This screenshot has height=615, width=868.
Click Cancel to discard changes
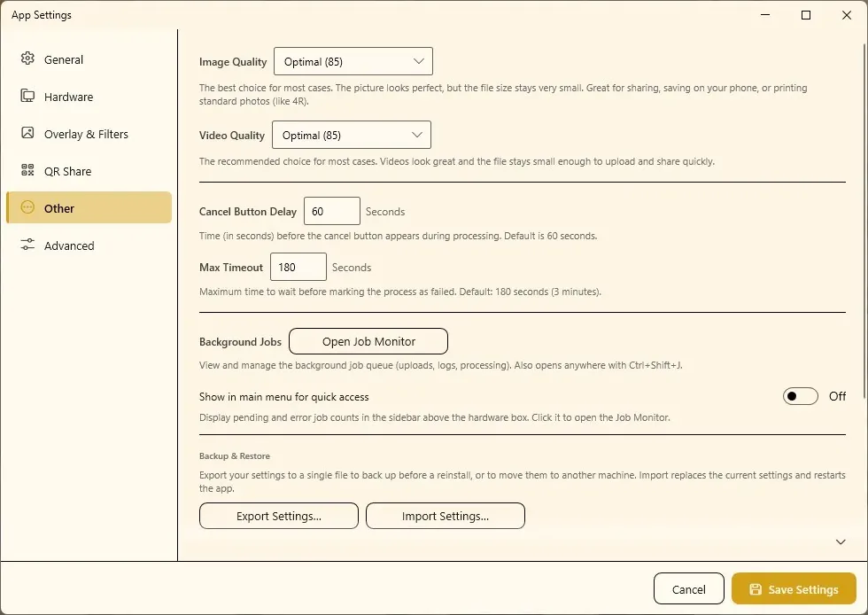tap(689, 589)
